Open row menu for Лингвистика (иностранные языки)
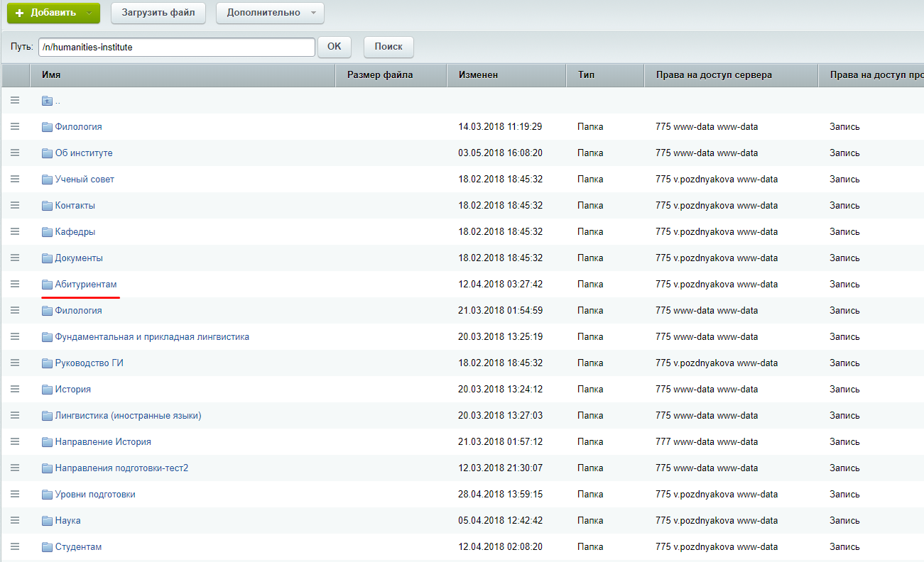924x562 pixels. point(15,415)
